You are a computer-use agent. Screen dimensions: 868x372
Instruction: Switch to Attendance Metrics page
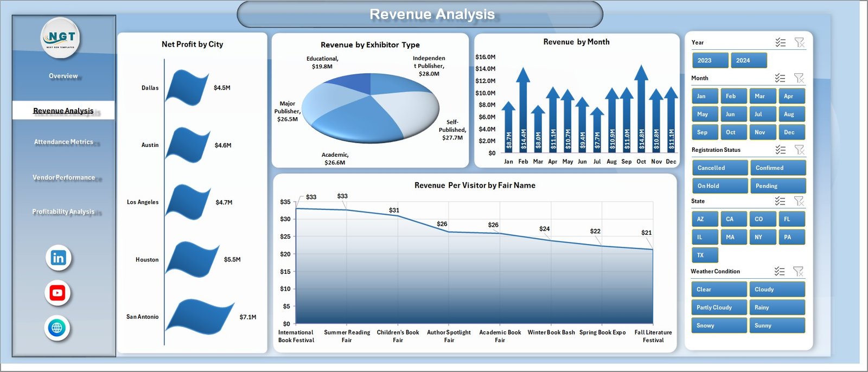click(63, 142)
